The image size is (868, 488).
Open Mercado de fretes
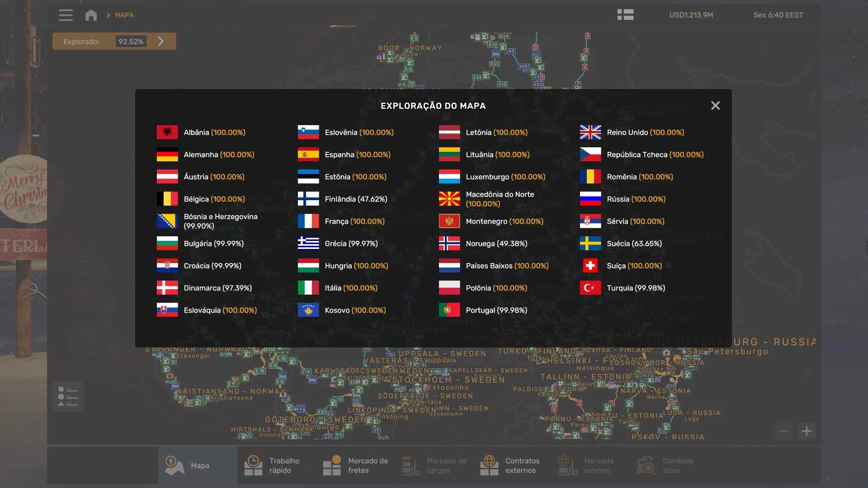point(355,465)
